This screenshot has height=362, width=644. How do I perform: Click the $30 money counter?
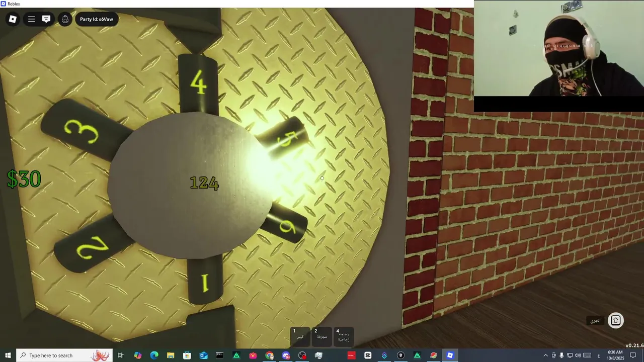point(24,179)
